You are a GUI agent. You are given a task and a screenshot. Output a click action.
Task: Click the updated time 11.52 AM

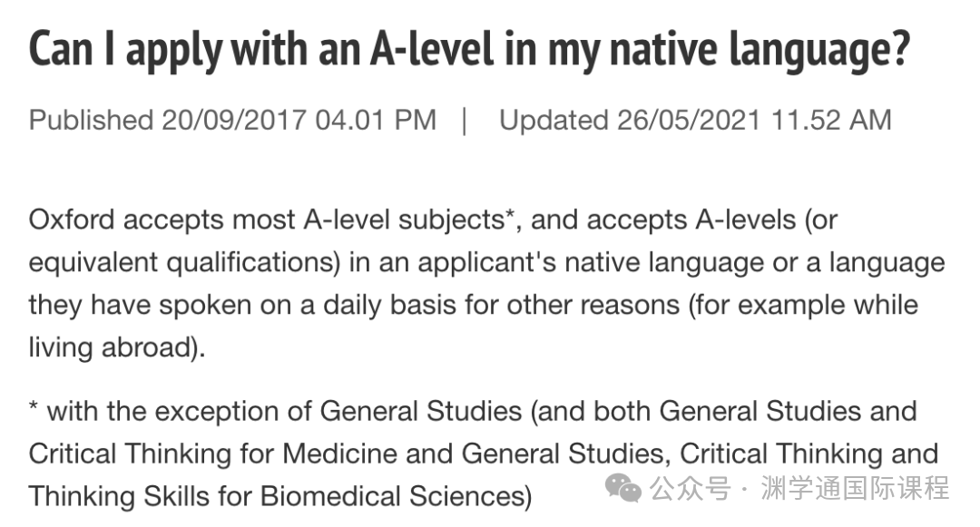coord(829,120)
